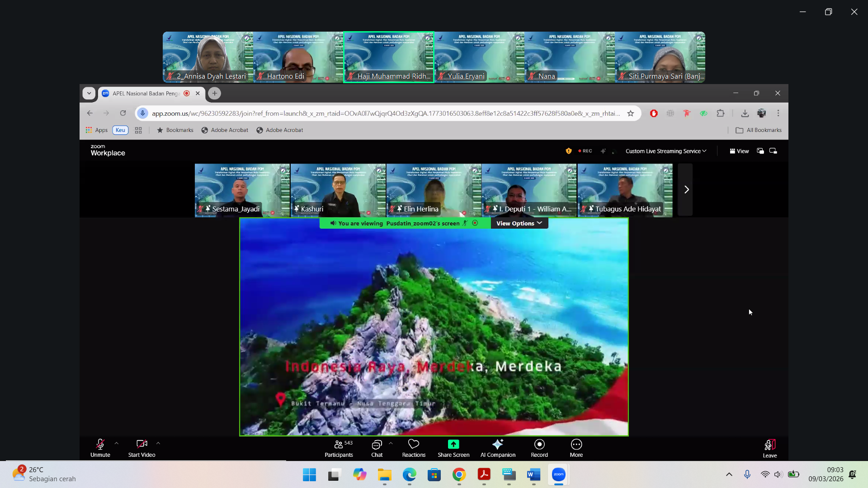Open the Participants panel icon
The width and height of the screenshot is (868, 488).
338,445
